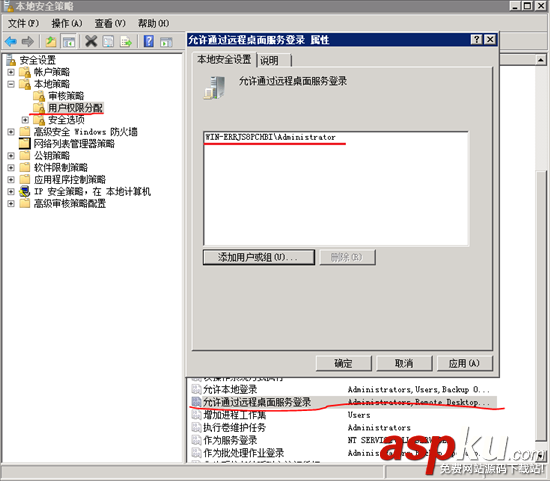Click the 审核策略 folder icon
Viewport: 550px width, 481px height.
(39, 96)
